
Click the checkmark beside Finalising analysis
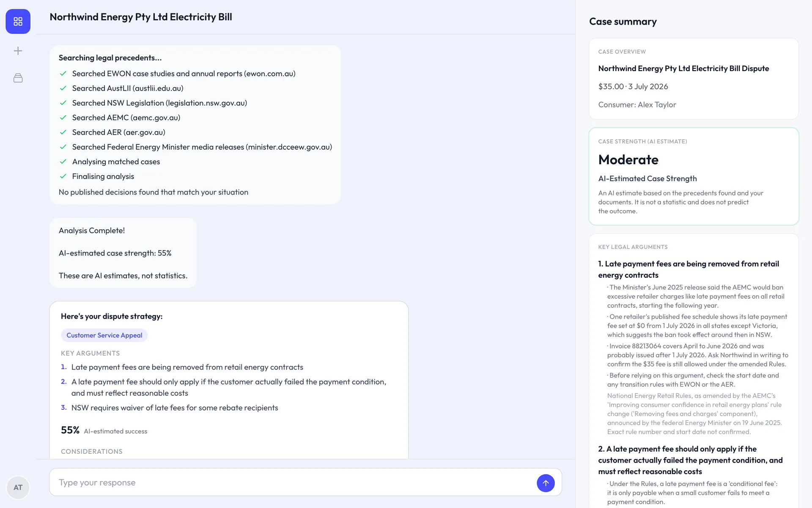click(63, 176)
